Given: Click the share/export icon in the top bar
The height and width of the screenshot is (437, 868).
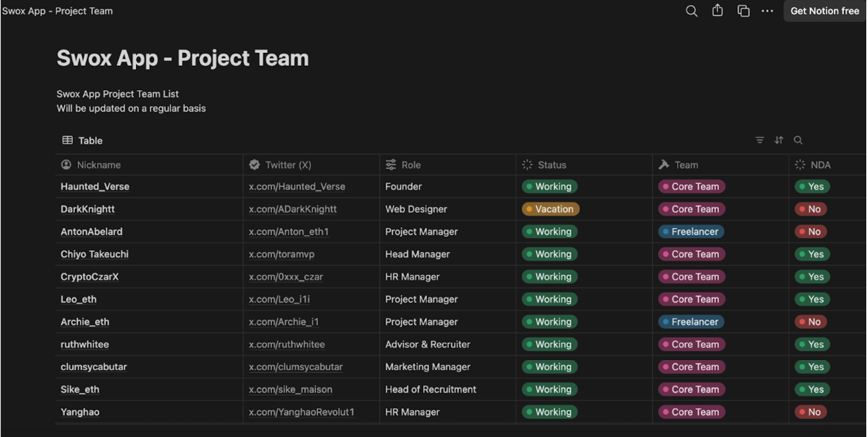Looking at the screenshot, I should 718,11.
